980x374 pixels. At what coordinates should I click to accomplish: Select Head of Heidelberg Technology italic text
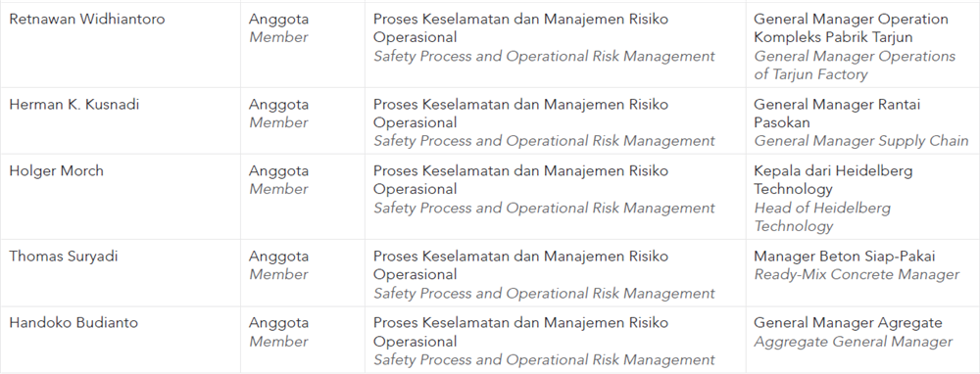point(822,216)
